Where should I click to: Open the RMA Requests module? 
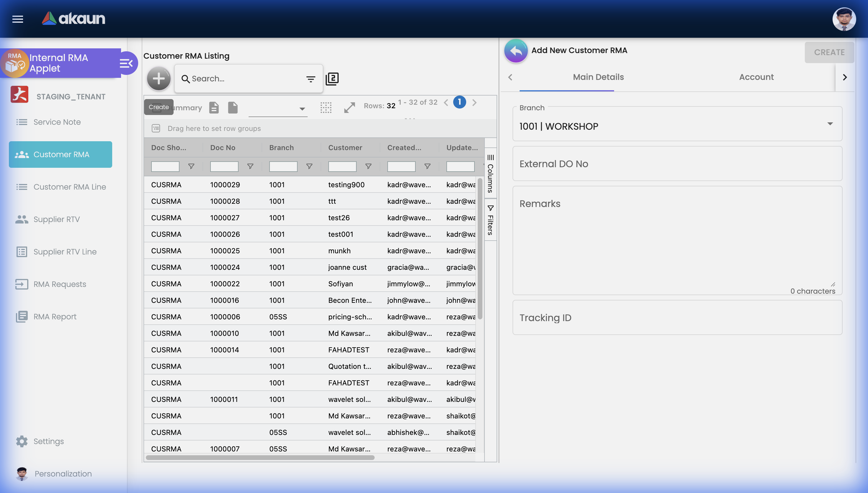tap(60, 284)
